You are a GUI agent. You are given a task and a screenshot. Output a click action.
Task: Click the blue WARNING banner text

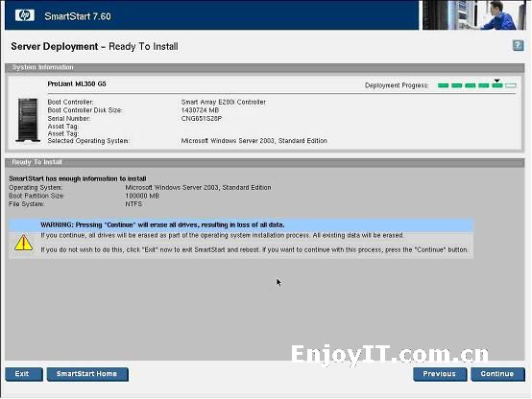(x=162, y=225)
